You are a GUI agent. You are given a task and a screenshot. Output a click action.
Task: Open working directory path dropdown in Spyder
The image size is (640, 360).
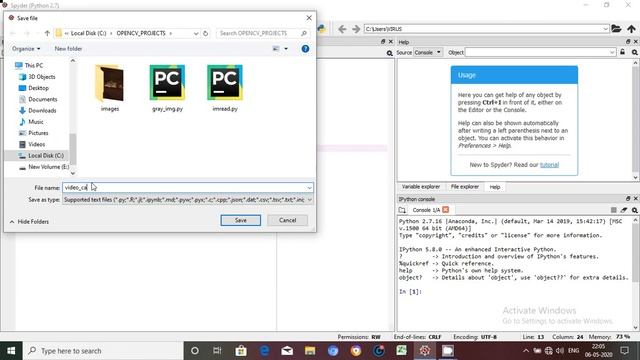point(605,29)
